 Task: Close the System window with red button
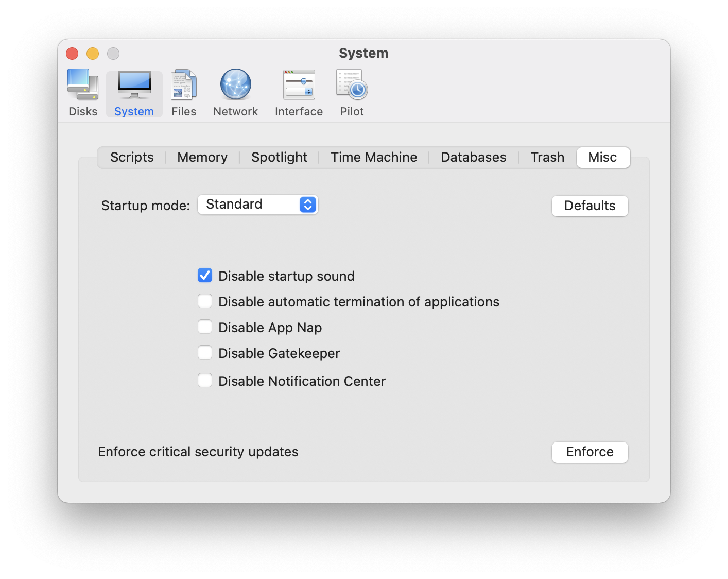pyautogui.click(x=73, y=54)
